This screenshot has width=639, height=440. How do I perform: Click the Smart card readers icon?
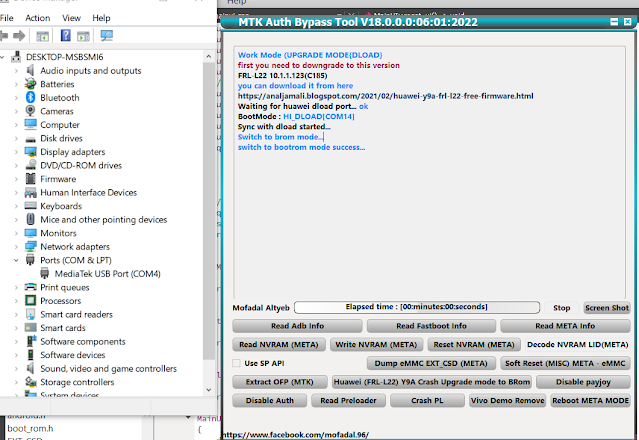(x=31, y=314)
